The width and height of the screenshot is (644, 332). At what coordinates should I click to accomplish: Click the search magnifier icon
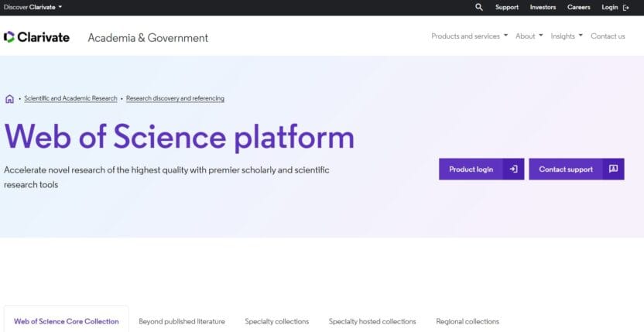[479, 7]
